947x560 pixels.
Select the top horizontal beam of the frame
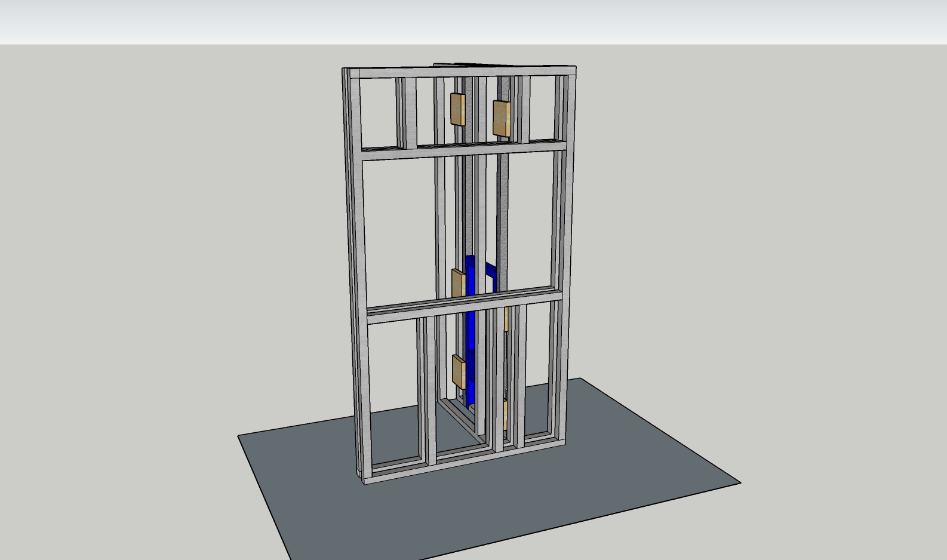pyautogui.click(x=460, y=73)
